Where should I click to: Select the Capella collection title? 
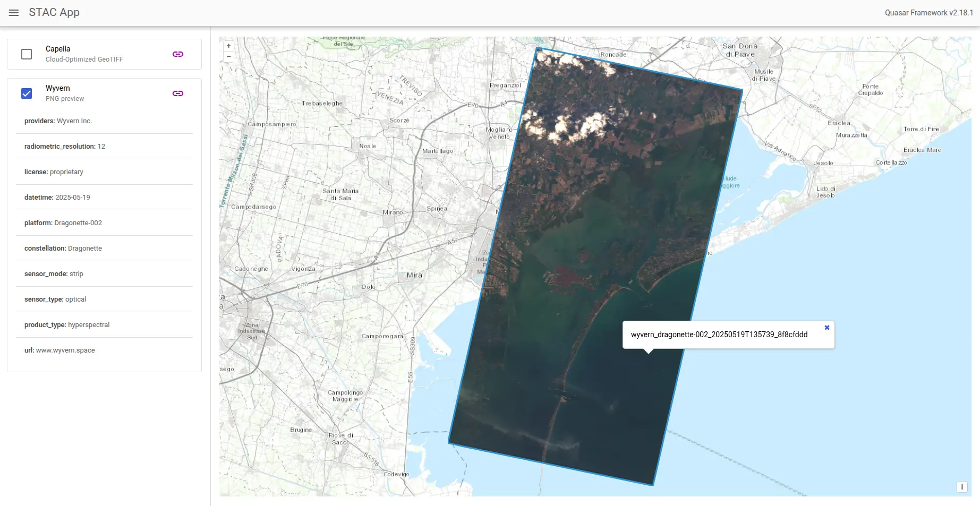[x=58, y=49]
